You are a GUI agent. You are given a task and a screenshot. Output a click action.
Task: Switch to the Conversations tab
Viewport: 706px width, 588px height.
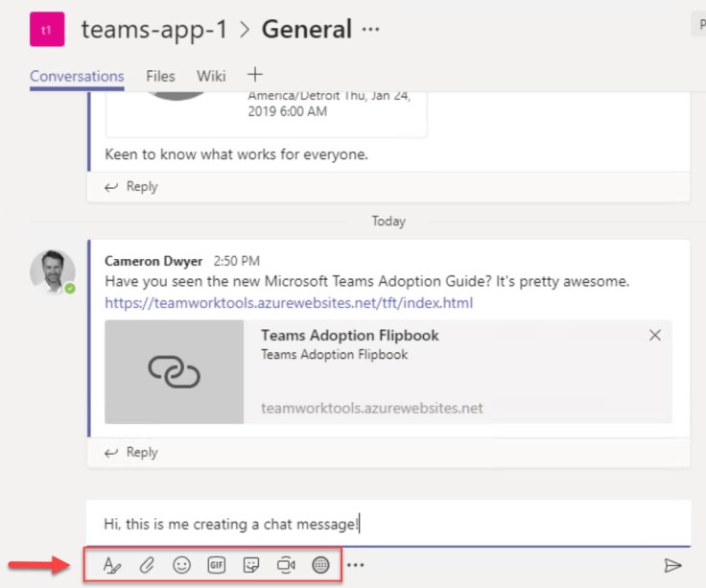[77, 76]
